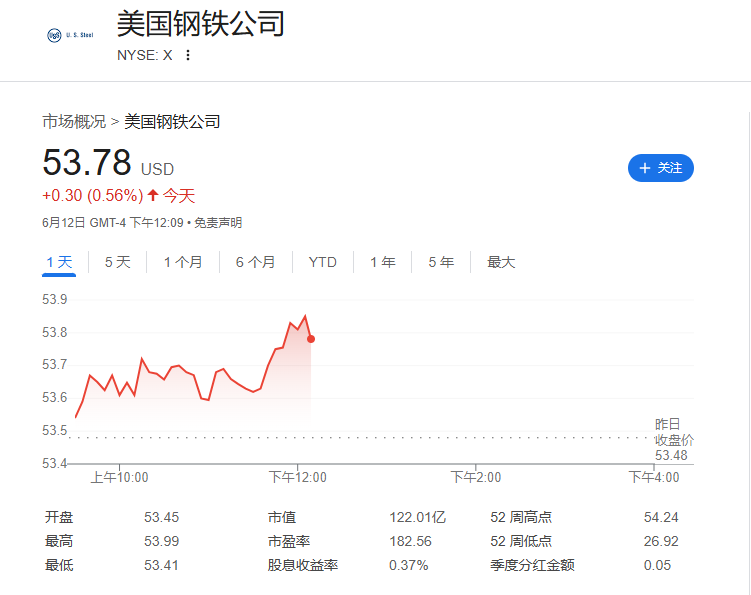Screen dimensions: 751x595
Task: Open the three-dot menu beside NYSE: X
Action: (188, 55)
